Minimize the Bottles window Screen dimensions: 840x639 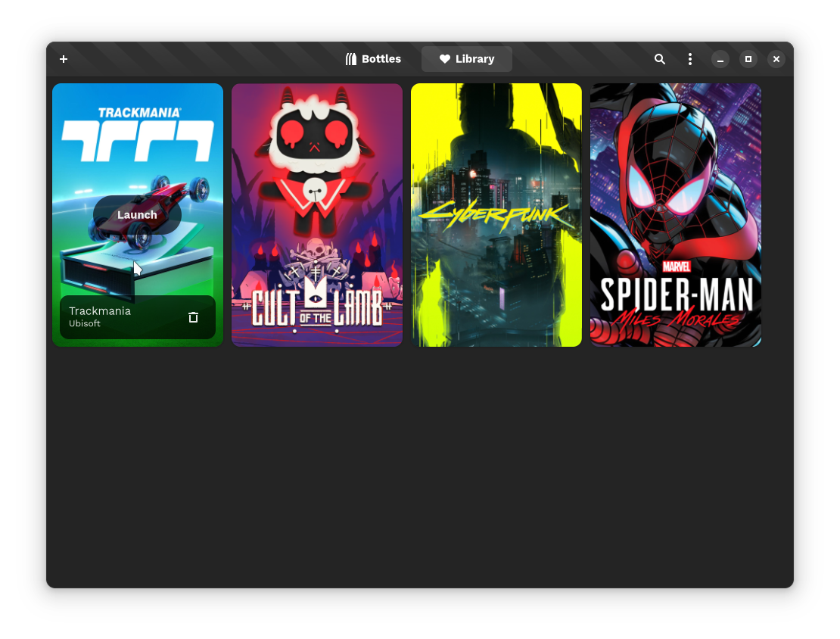coord(720,59)
